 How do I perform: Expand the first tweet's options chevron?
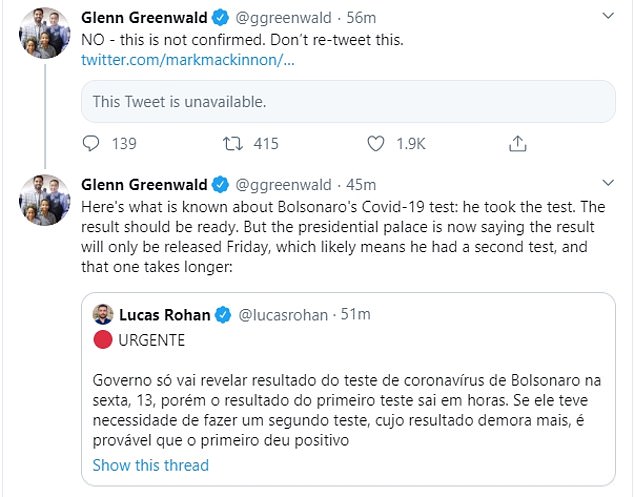607,17
